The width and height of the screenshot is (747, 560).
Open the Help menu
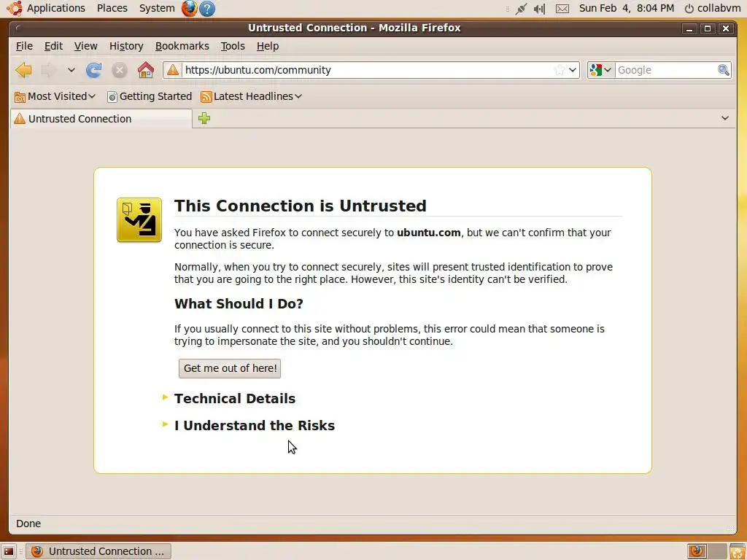(x=268, y=46)
